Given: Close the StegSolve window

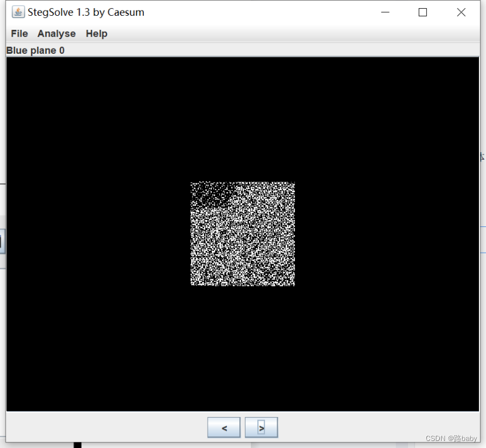Looking at the screenshot, I should [x=461, y=12].
